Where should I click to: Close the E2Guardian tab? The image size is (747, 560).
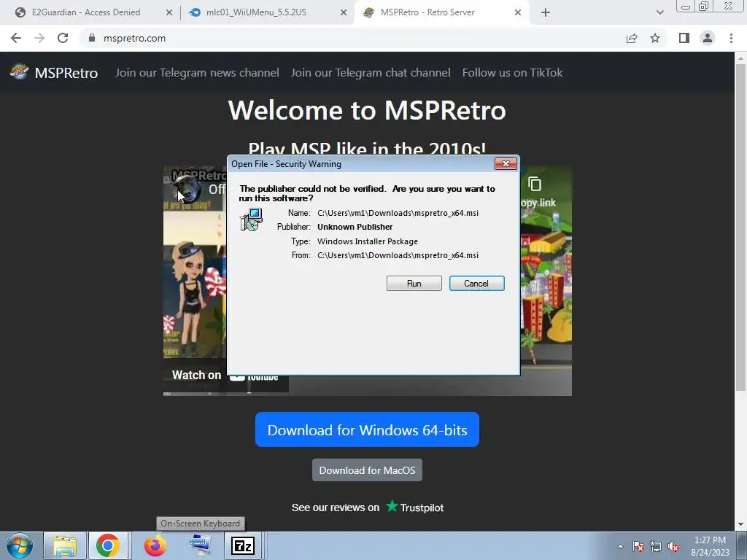click(x=169, y=13)
